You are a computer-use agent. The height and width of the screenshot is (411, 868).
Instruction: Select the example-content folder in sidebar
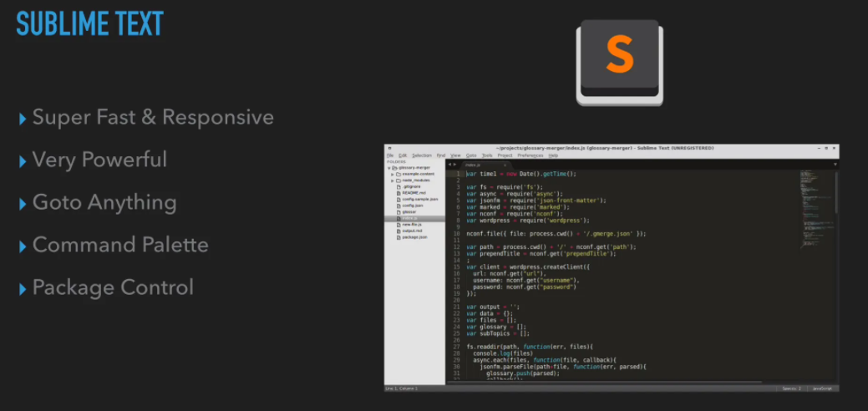418,174
